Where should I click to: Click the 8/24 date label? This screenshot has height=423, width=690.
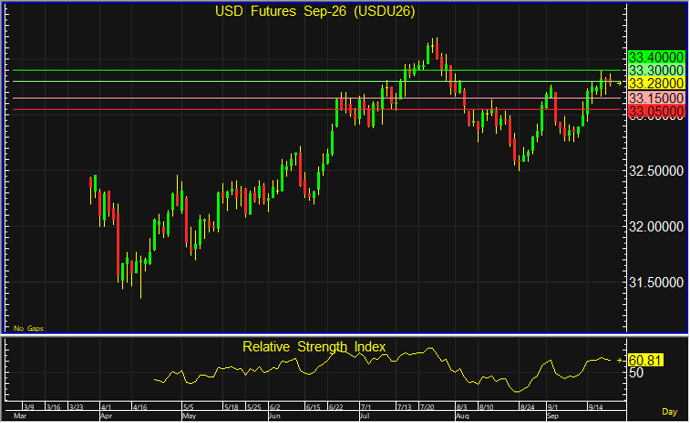[527, 407]
